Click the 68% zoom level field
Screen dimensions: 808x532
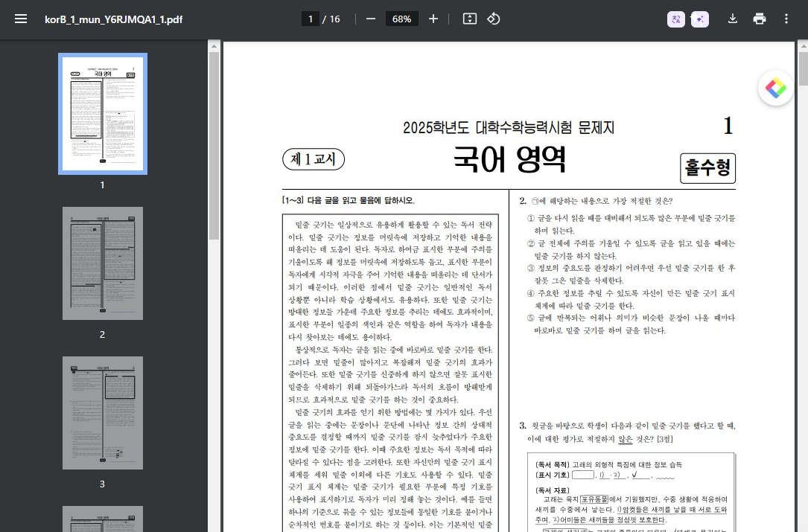click(x=401, y=19)
